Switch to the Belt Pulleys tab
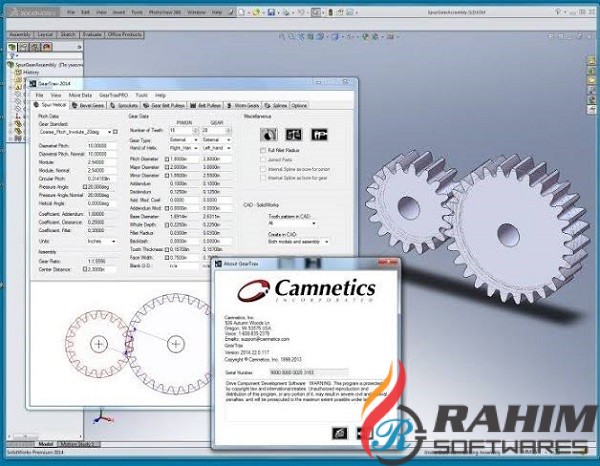 205,105
